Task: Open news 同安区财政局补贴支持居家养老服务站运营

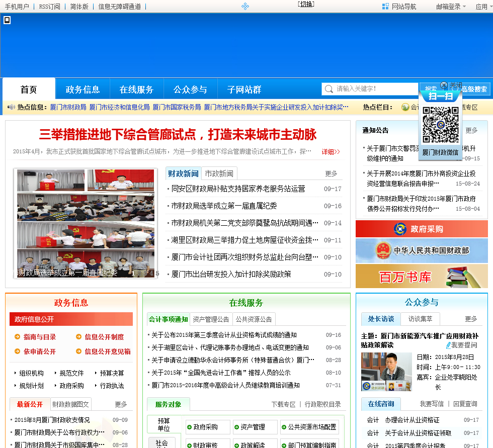Action: (x=238, y=189)
